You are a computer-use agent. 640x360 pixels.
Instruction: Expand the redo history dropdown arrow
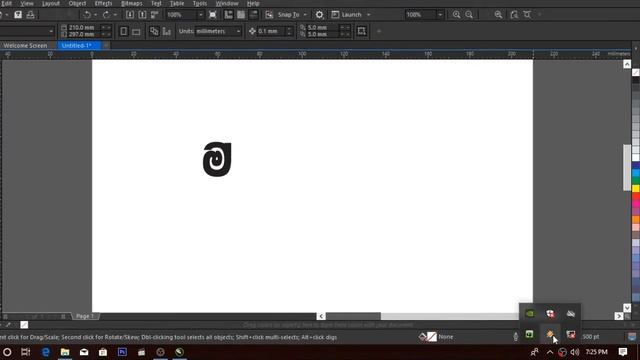click(x=115, y=15)
